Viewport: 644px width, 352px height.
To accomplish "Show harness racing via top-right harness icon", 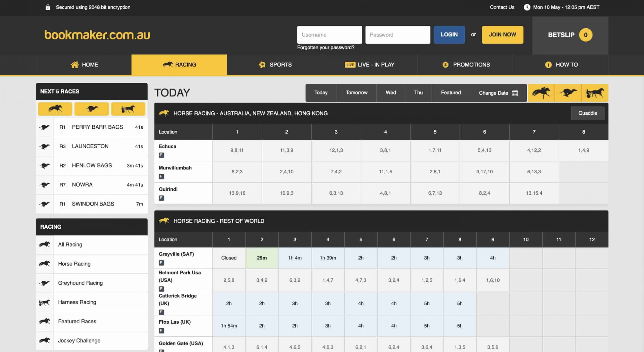I will coord(595,93).
